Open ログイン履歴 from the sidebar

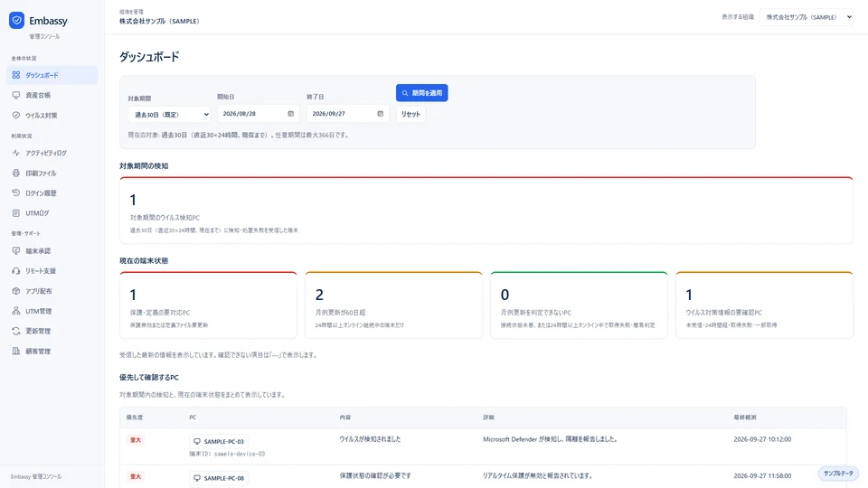pyautogui.click(x=52, y=192)
